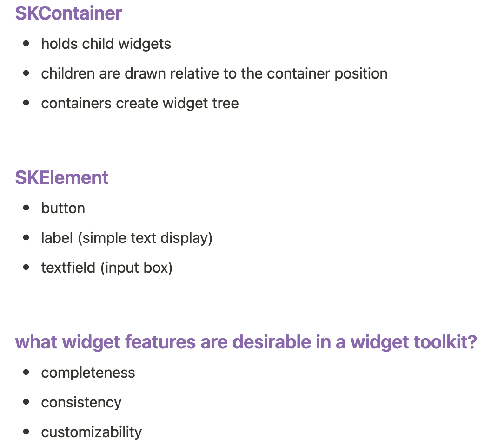
Task: Click the 'children are drawn relative' line
Action: pos(214,73)
